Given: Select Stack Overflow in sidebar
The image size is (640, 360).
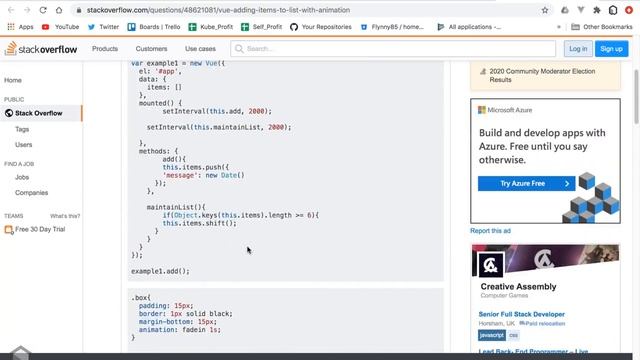Looking at the screenshot, I should (x=41, y=113).
